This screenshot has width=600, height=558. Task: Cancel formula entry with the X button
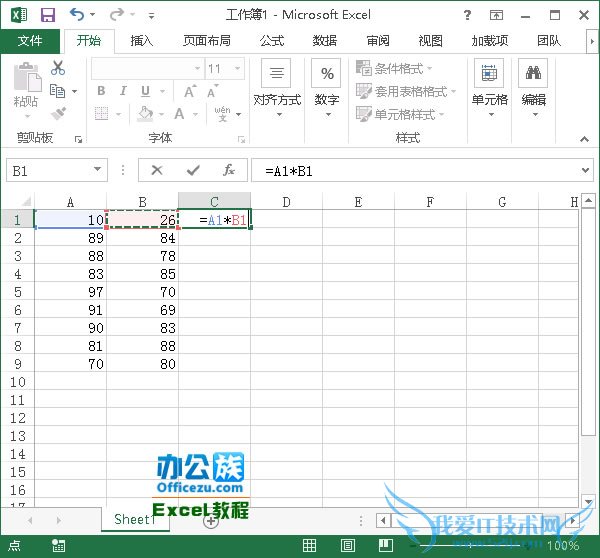157,171
